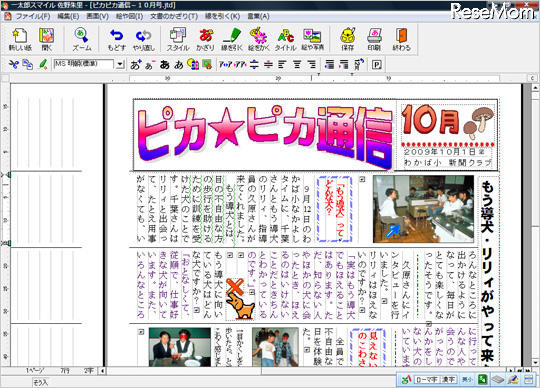Toggle bold あ text formatting

165,64
